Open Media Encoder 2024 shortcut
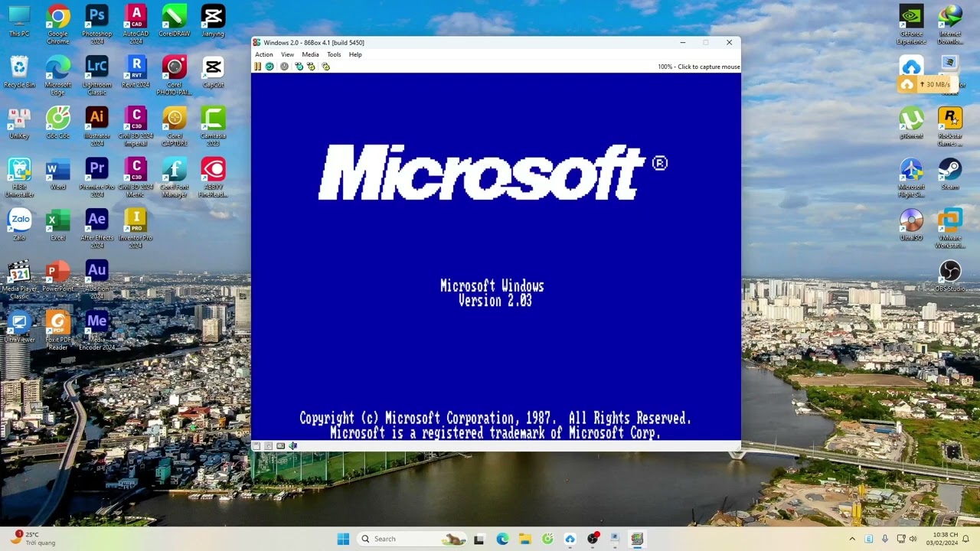This screenshot has width=980, height=551. (96, 330)
